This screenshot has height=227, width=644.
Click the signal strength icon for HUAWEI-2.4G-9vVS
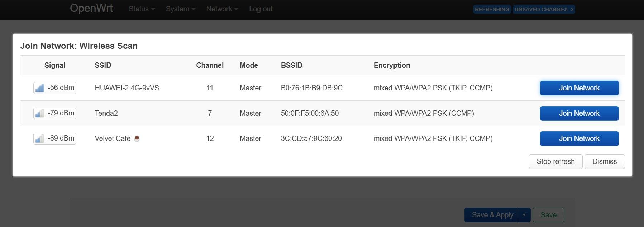click(x=40, y=88)
